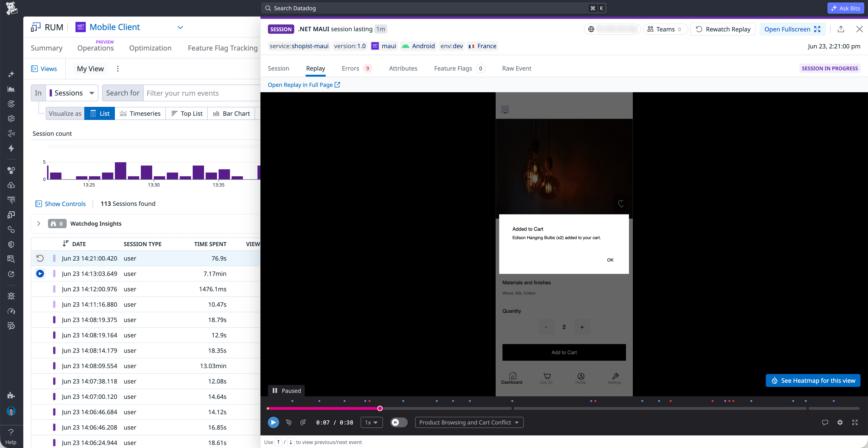The width and height of the screenshot is (868, 448).
Task: Click Rewatch Replay button
Action: coord(723,29)
